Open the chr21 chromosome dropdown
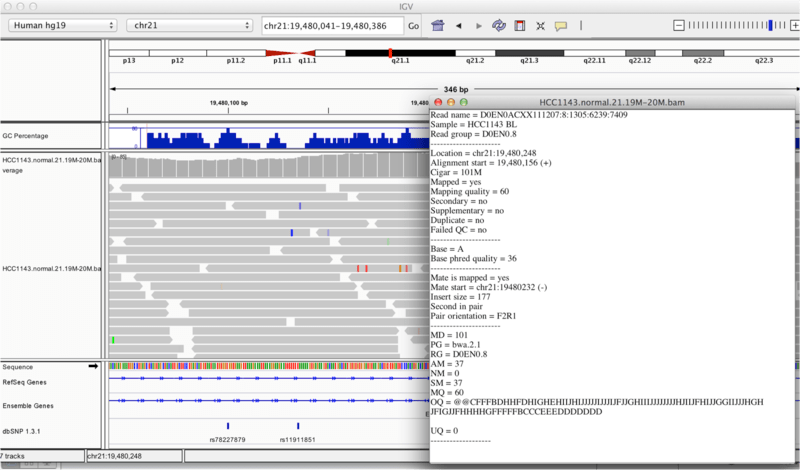Image resolution: width=800 pixels, height=470 pixels. coord(189,26)
